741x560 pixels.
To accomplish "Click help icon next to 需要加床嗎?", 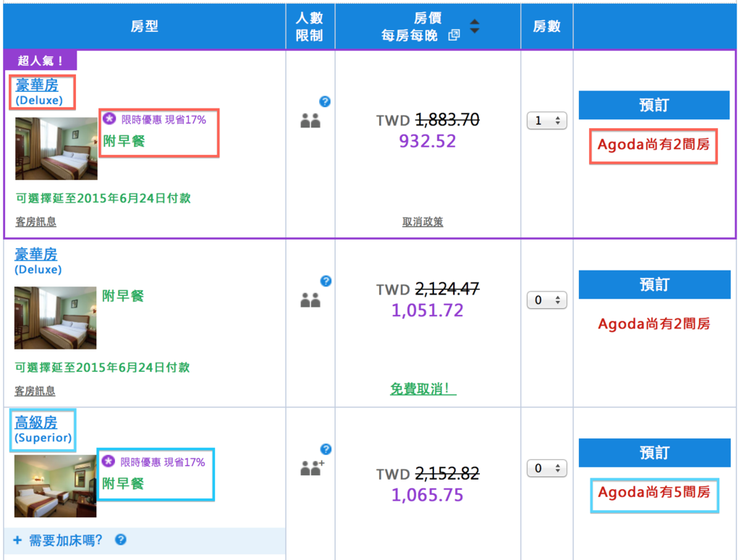I will (121, 540).
